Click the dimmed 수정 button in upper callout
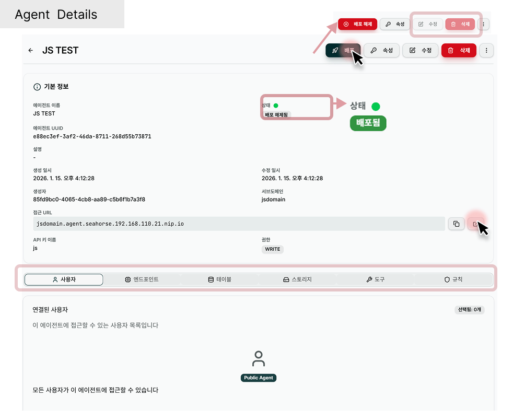 pyautogui.click(x=428, y=24)
